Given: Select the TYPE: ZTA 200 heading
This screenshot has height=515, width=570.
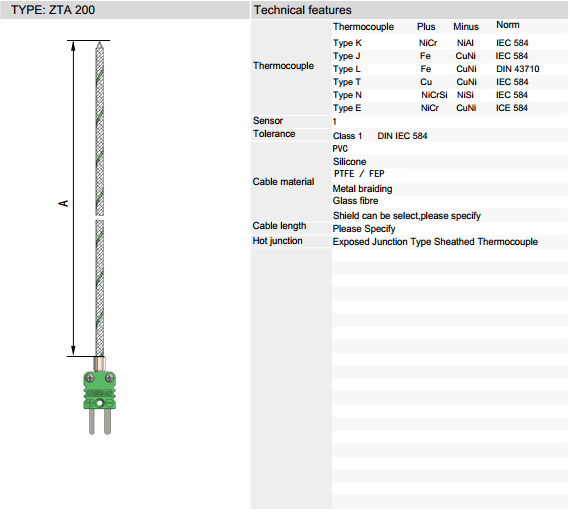Looking at the screenshot, I should click(x=53, y=10).
